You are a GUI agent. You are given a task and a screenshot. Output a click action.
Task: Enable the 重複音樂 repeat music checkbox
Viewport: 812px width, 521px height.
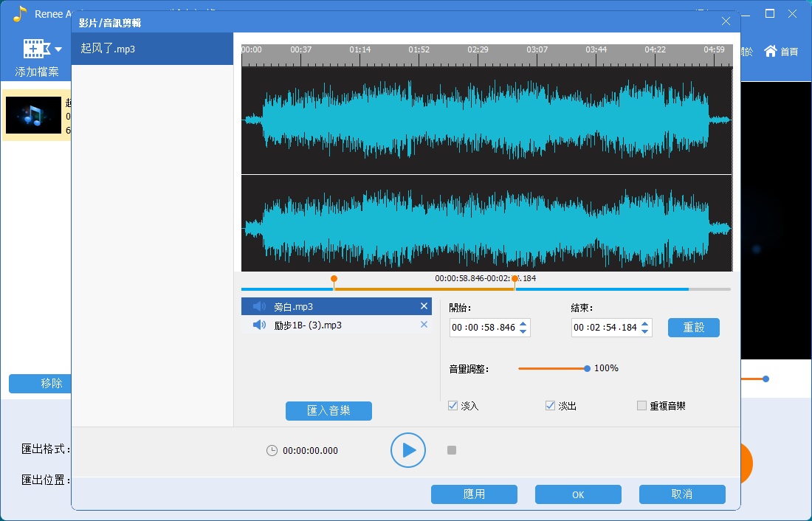(641, 406)
